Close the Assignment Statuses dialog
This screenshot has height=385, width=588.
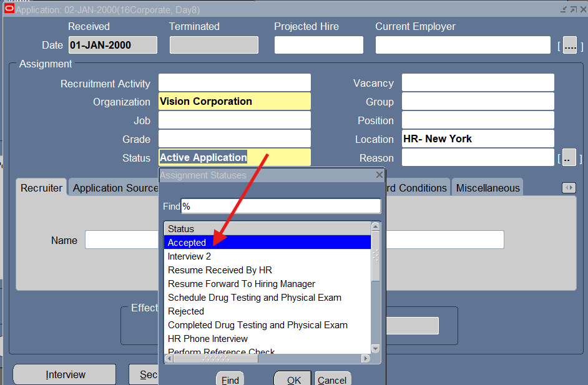click(379, 175)
